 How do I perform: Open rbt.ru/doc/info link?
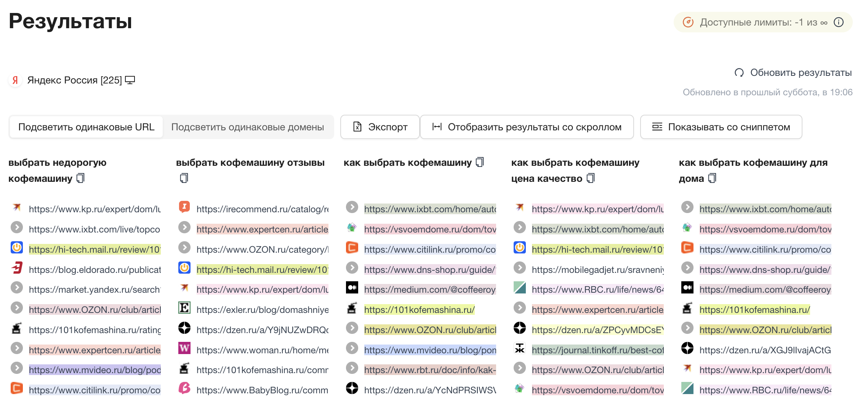tap(430, 370)
